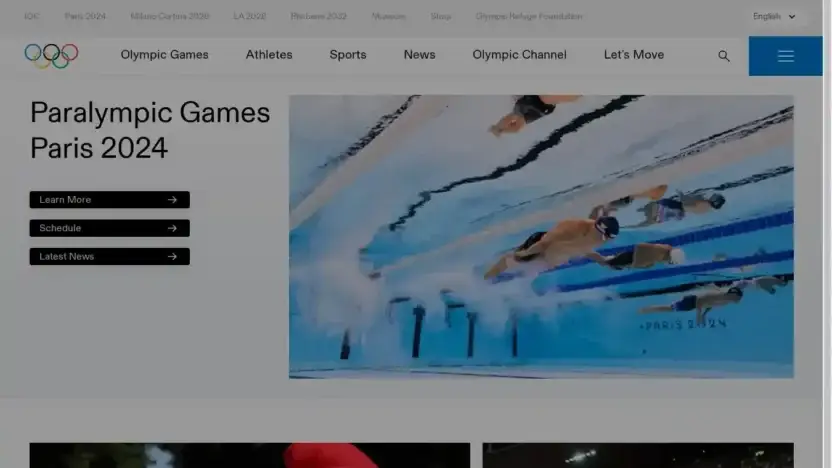Open Olympic Channel from the nav
832x468 pixels.
(x=519, y=55)
